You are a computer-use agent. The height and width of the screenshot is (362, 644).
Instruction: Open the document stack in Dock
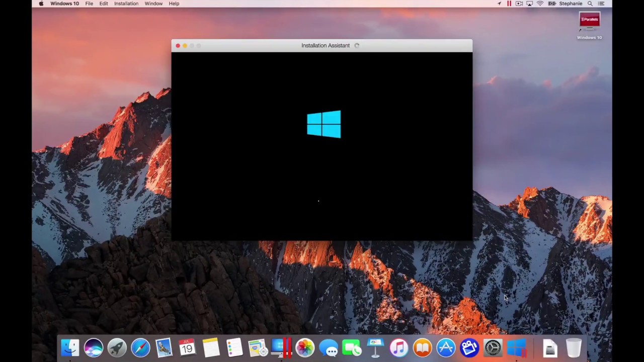pos(550,348)
